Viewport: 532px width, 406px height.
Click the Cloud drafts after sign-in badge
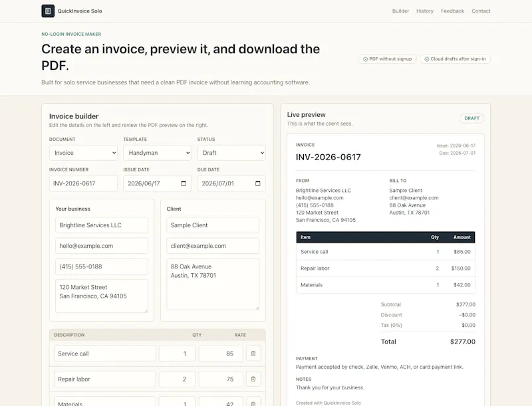click(x=455, y=59)
